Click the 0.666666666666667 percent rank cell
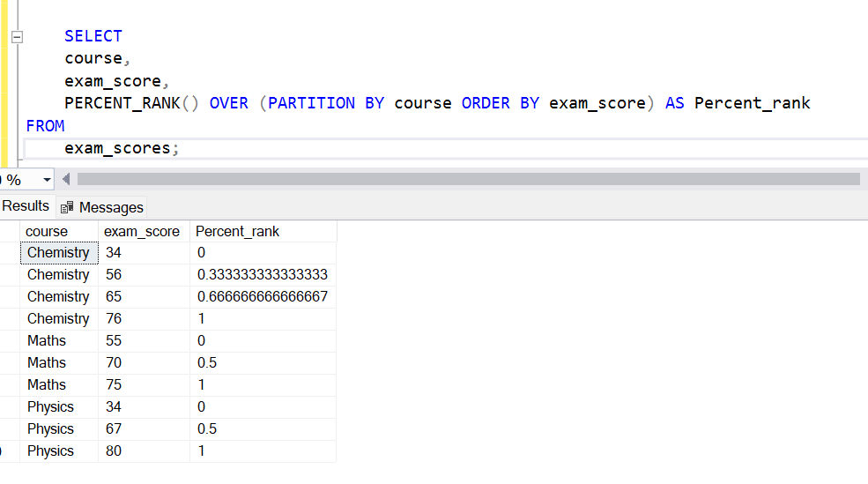 coord(263,297)
